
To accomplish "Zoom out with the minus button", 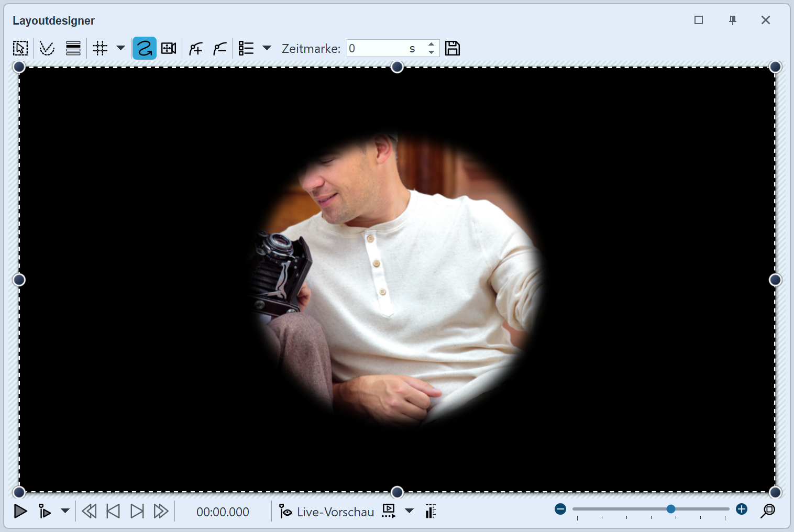I will pos(560,509).
